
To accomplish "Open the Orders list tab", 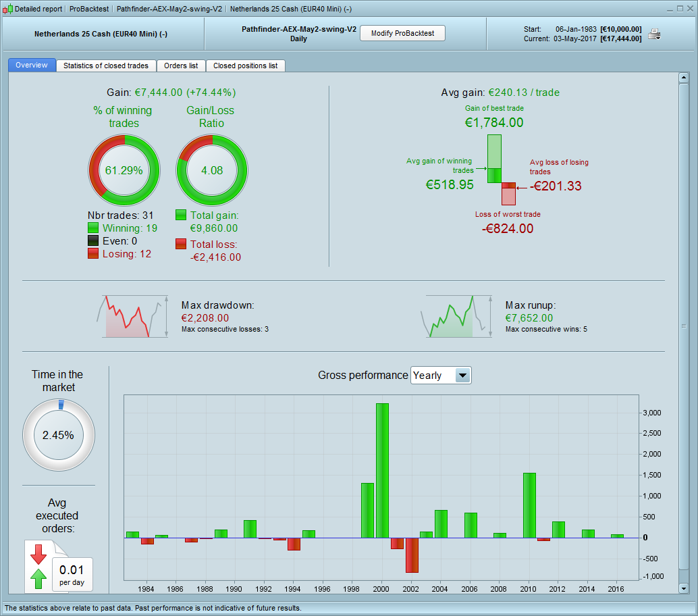I will pos(181,66).
